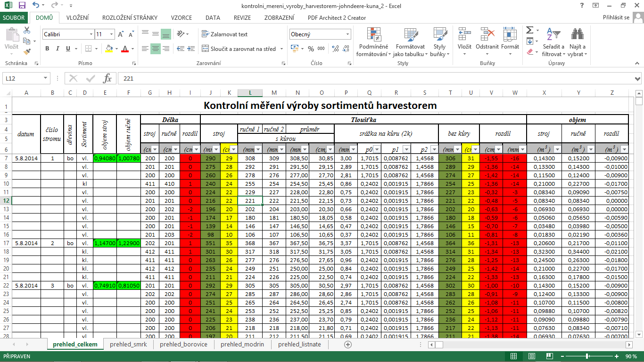Screen dimensions: 644x362
Task: Apply percent style format
Action: [x=311, y=49]
